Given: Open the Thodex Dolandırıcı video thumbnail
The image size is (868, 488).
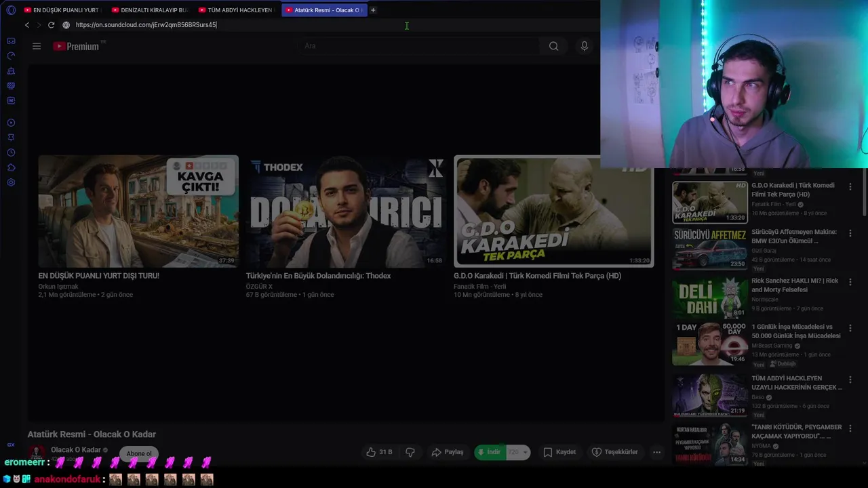Looking at the screenshot, I should (346, 211).
